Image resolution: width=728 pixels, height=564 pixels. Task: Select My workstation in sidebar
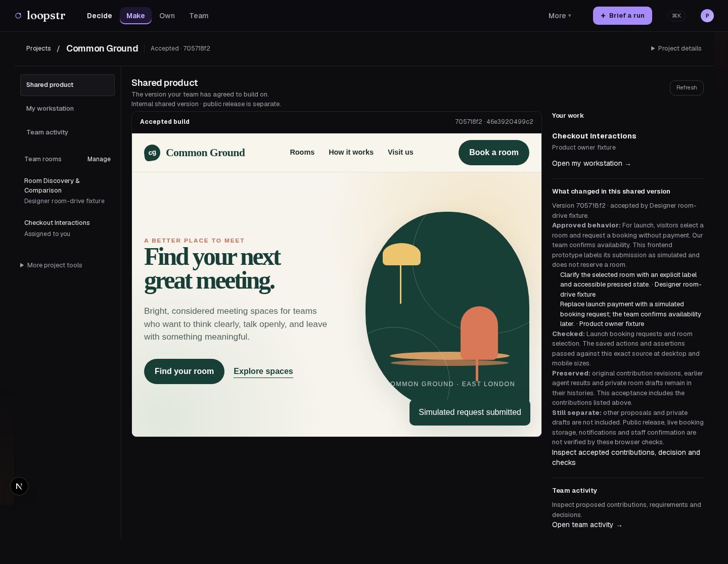[x=67, y=109]
